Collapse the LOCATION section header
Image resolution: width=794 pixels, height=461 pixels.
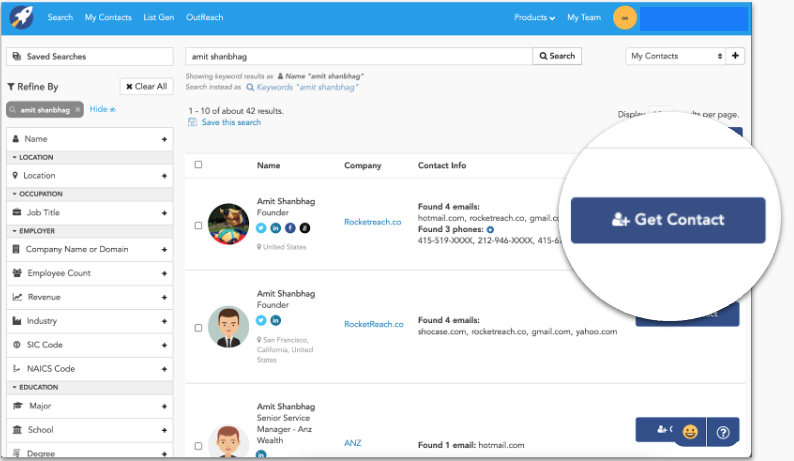pyautogui.click(x=90, y=158)
